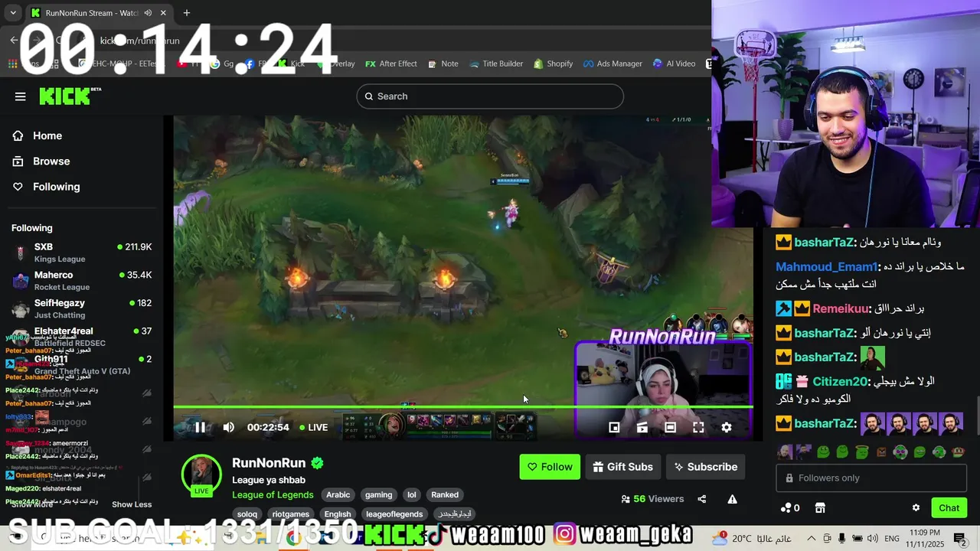The image size is (980, 551).
Task: Close the RunNonRun Stream browser tab
Action: pos(164,13)
